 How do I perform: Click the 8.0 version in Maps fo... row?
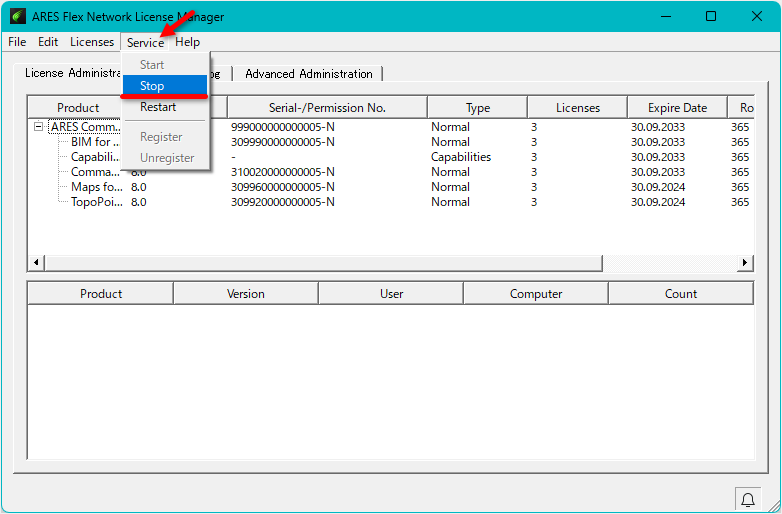[x=139, y=186]
